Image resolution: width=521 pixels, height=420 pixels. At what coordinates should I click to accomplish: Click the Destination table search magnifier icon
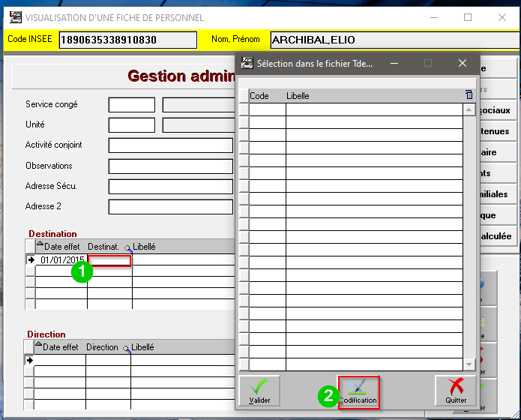[x=128, y=247]
